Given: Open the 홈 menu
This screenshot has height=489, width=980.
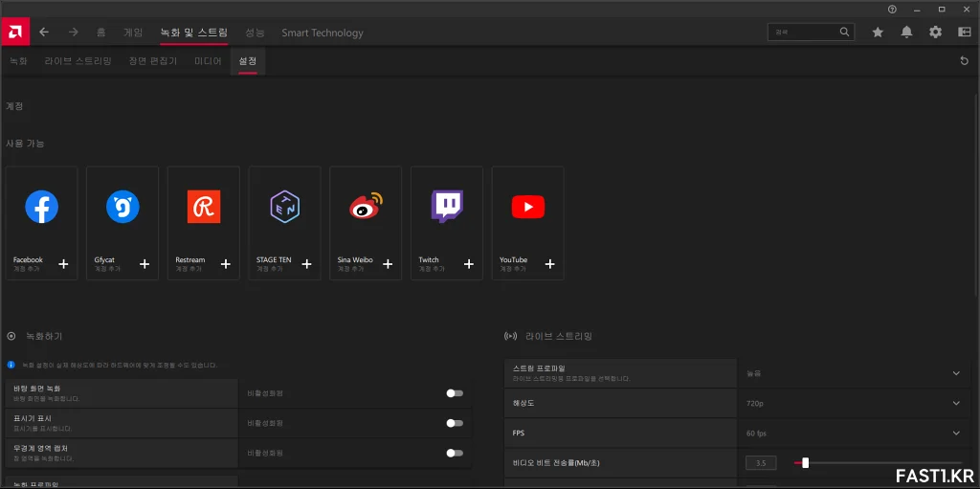Looking at the screenshot, I should pyautogui.click(x=101, y=33).
